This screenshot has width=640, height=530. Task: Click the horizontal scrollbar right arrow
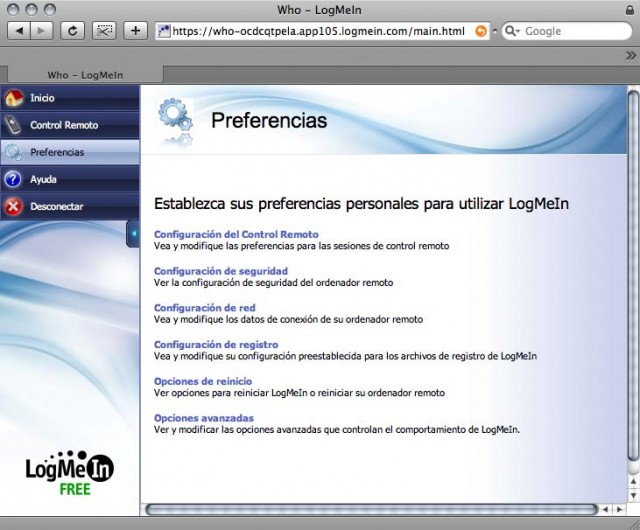(619, 509)
